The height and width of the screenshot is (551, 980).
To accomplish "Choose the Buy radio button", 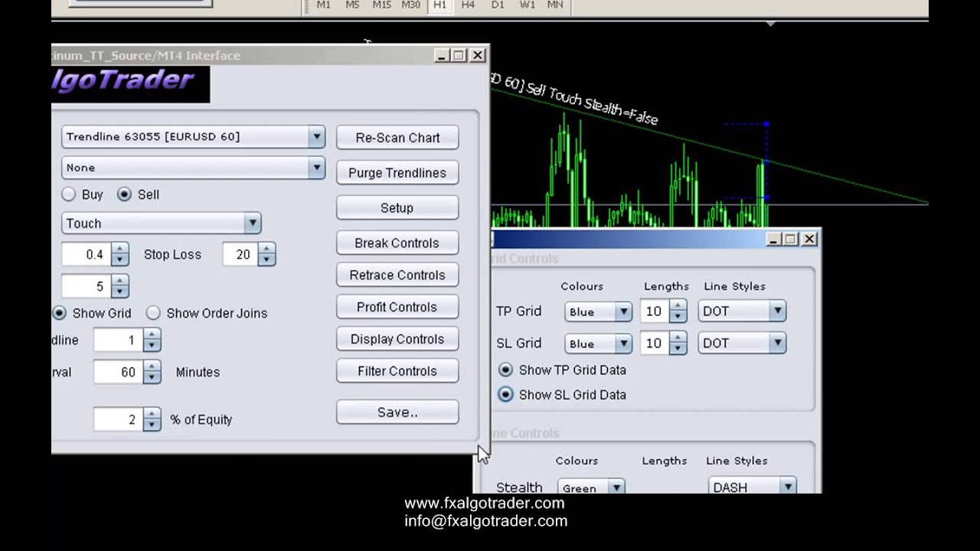I will 69,194.
